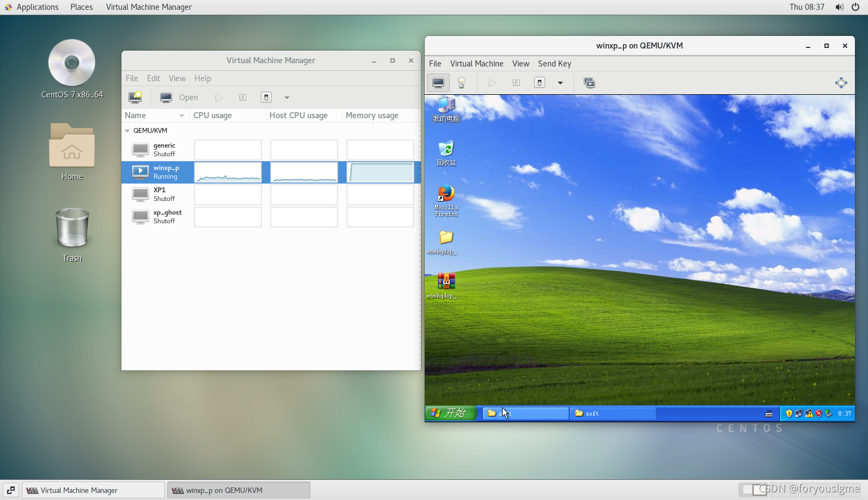
Task: Select the winxp_p running virtual machine
Action: (x=271, y=172)
